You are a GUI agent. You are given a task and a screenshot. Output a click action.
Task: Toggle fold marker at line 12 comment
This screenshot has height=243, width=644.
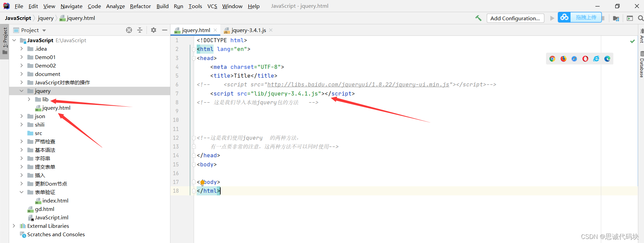coord(194,138)
